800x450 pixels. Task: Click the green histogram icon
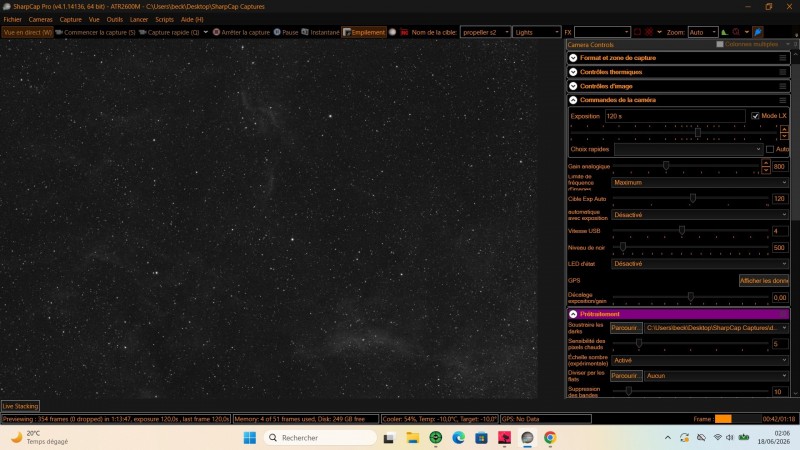click(x=724, y=32)
